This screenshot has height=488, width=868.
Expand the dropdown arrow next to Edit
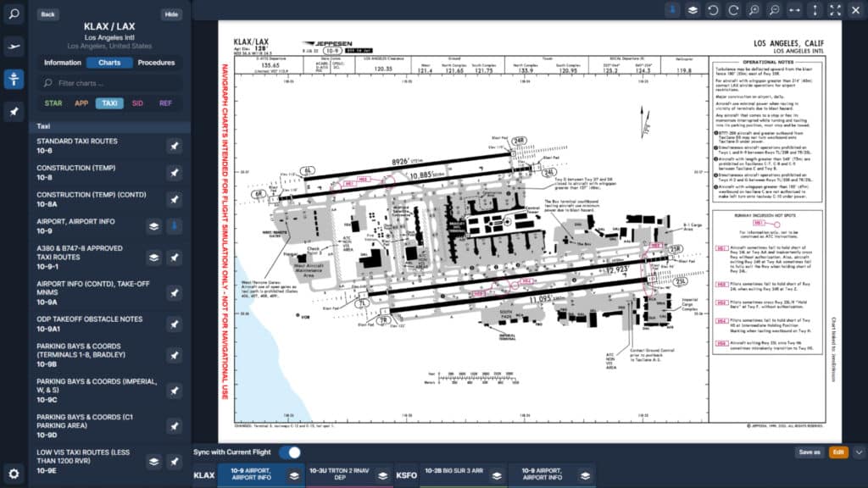pos(859,452)
